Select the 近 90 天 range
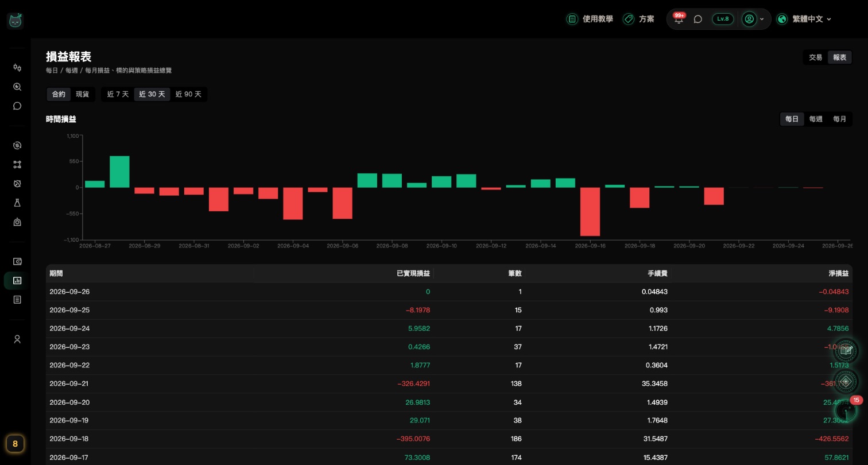The width and height of the screenshot is (868, 465). pos(188,94)
